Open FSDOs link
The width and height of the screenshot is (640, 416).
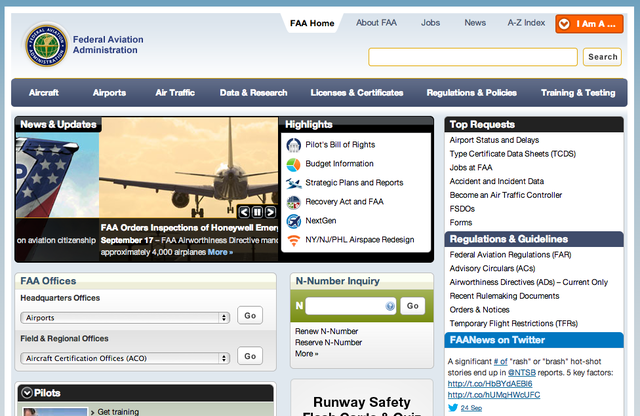462,209
